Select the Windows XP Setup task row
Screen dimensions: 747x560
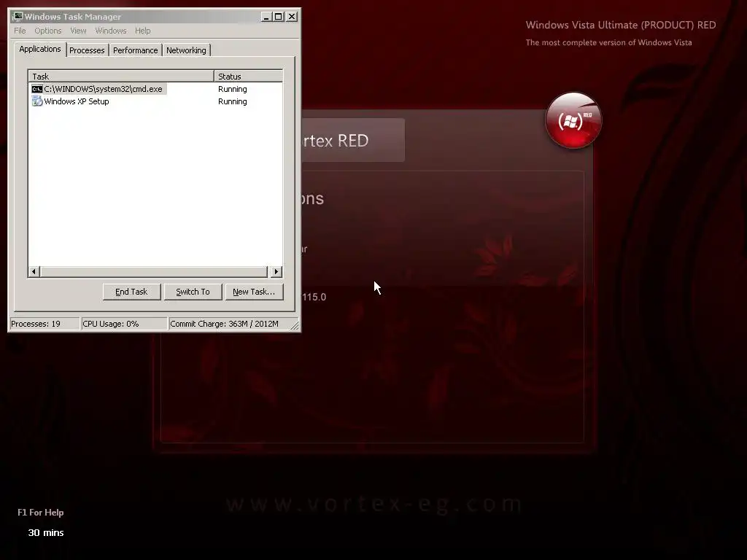pyautogui.click(x=155, y=101)
